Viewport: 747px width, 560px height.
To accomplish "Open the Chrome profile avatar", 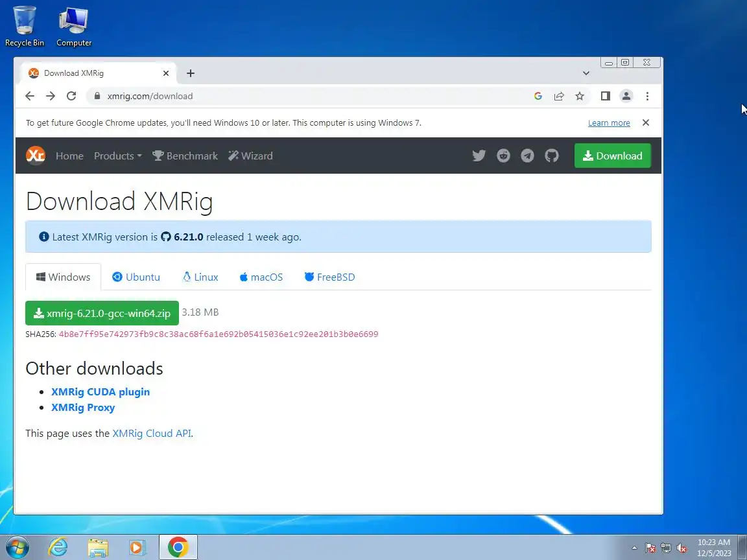I will pyautogui.click(x=626, y=96).
